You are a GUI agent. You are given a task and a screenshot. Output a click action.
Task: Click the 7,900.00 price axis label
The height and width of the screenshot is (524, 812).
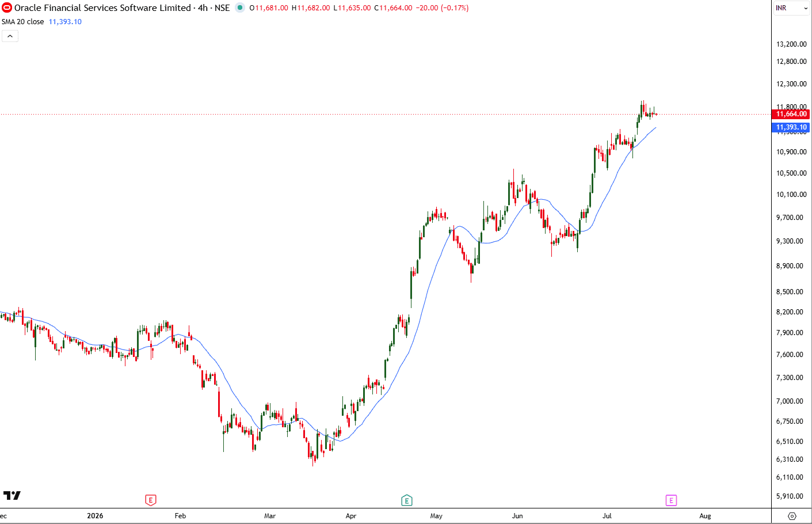(790, 333)
